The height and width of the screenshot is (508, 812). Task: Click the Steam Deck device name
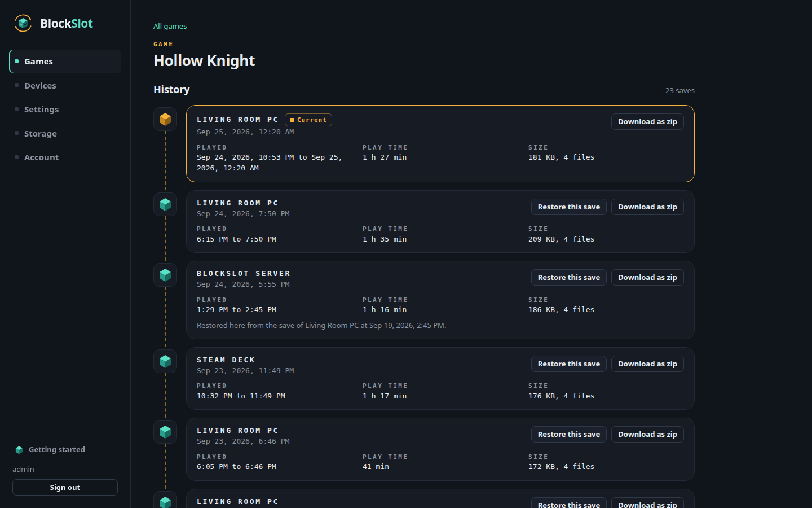[226, 360]
